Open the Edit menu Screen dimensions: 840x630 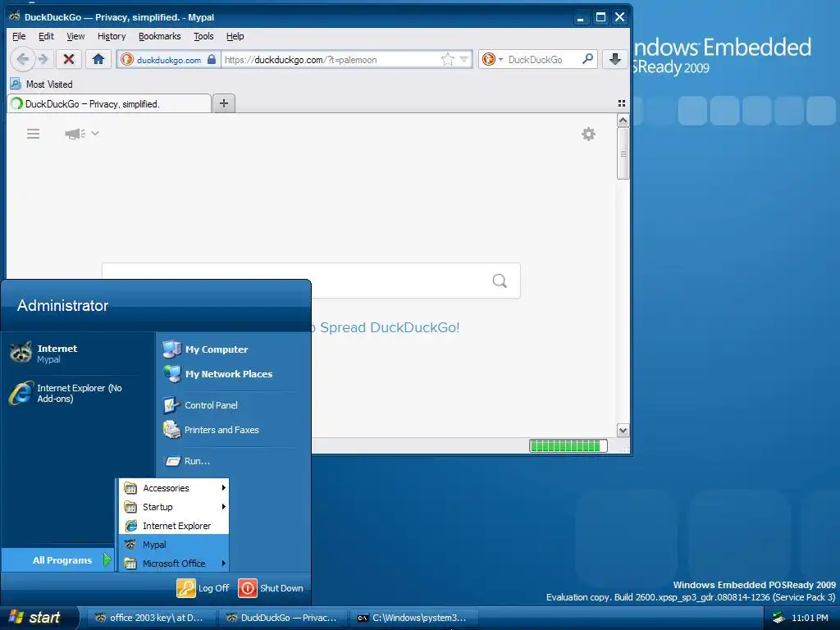[x=46, y=36]
